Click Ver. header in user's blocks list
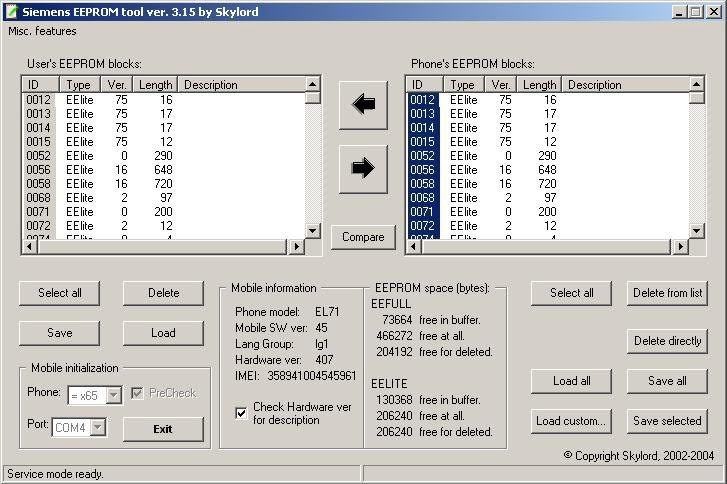727x484 pixels. point(116,85)
